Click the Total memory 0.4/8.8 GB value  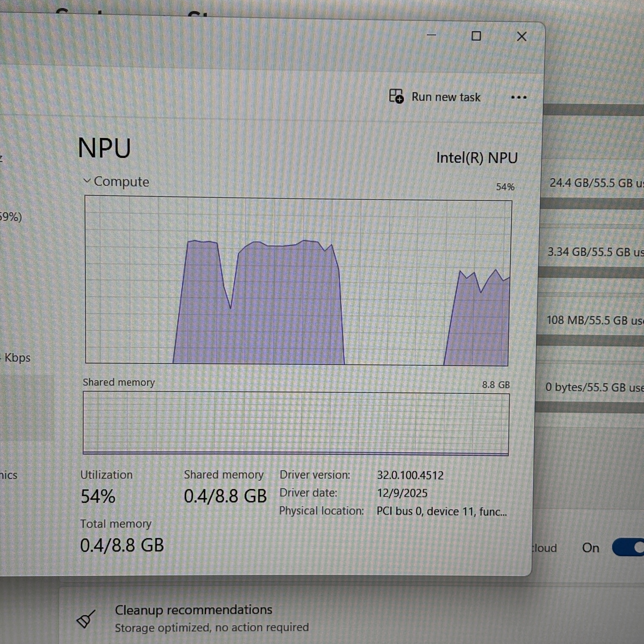point(122,545)
